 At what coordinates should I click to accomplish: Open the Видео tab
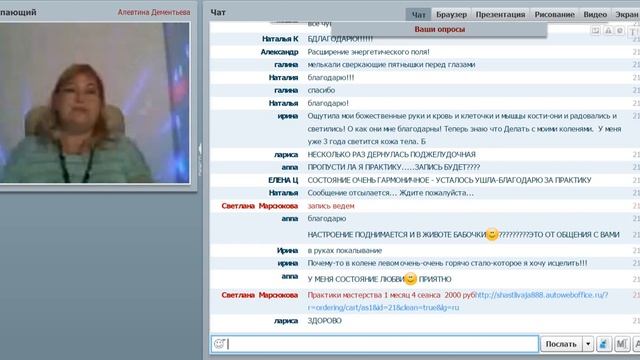click(595, 15)
